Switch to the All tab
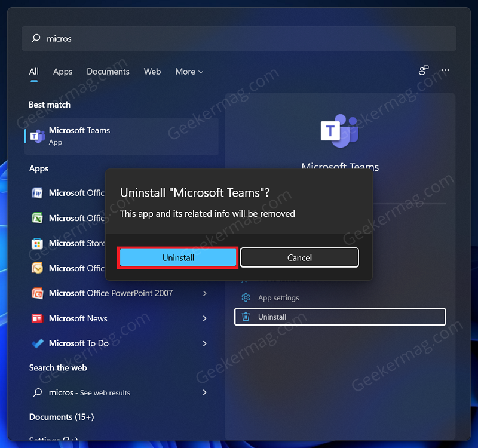478x448 pixels. click(34, 72)
